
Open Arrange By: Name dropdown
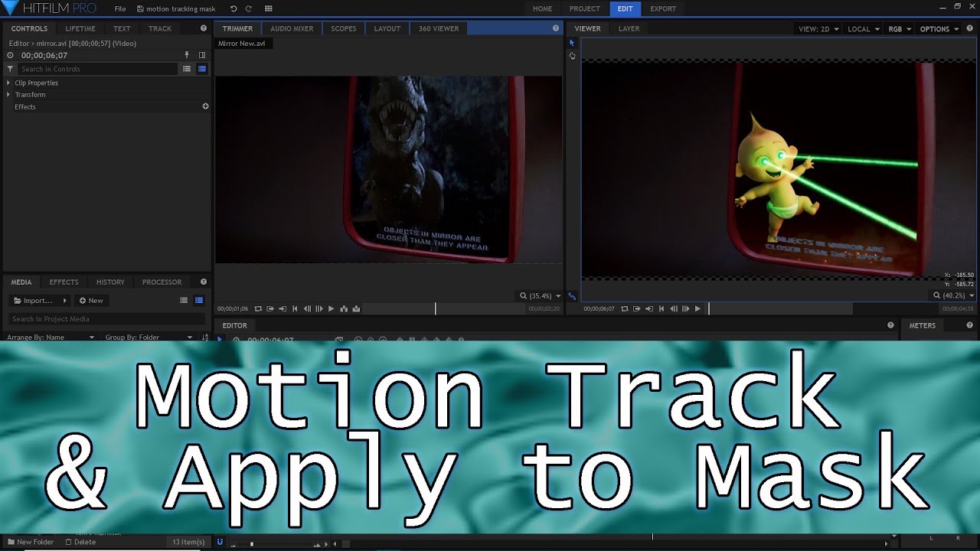pyautogui.click(x=51, y=337)
